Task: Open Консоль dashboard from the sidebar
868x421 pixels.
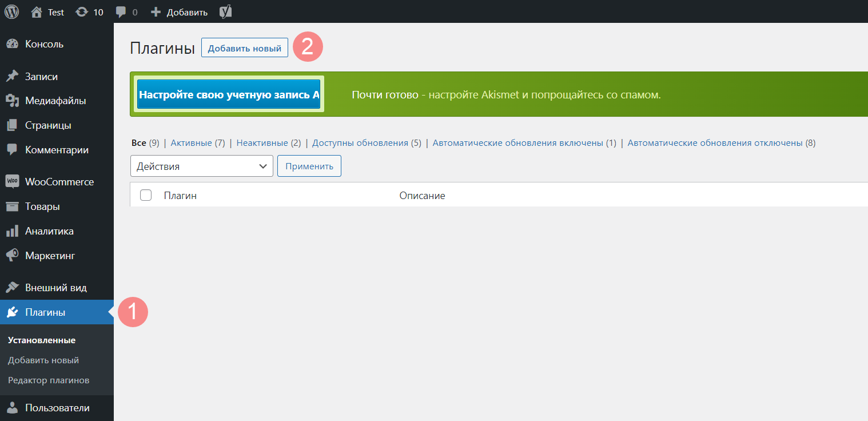Action: 44,44
